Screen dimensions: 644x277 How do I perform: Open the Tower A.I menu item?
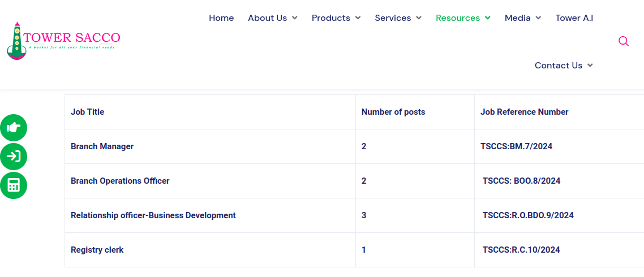click(574, 18)
